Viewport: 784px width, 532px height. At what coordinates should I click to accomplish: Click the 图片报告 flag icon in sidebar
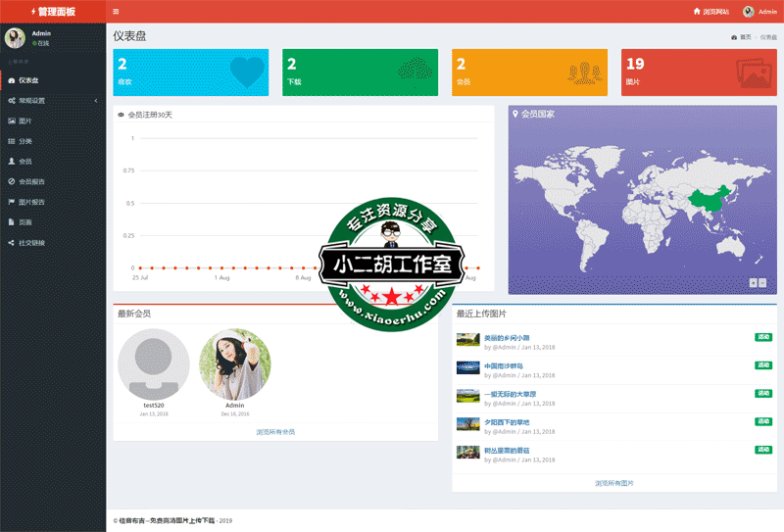tap(12, 202)
